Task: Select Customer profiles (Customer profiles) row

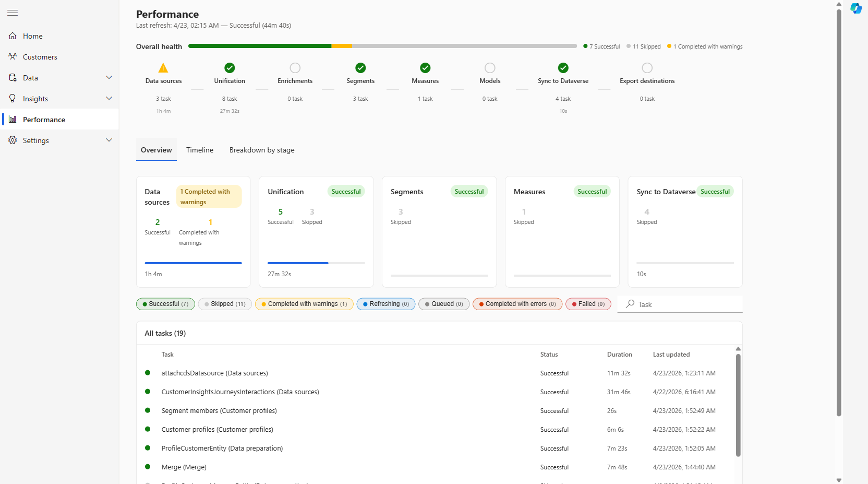Action: (436, 430)
